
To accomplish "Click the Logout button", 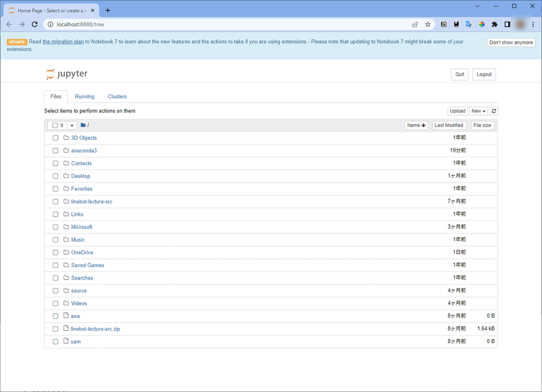I will click(x=484, y=75).
